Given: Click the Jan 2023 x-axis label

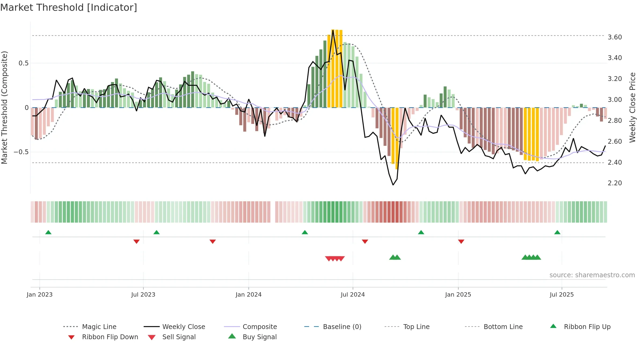Looking at the screenshot, I should pyautogui.click(x=40, y=294).
